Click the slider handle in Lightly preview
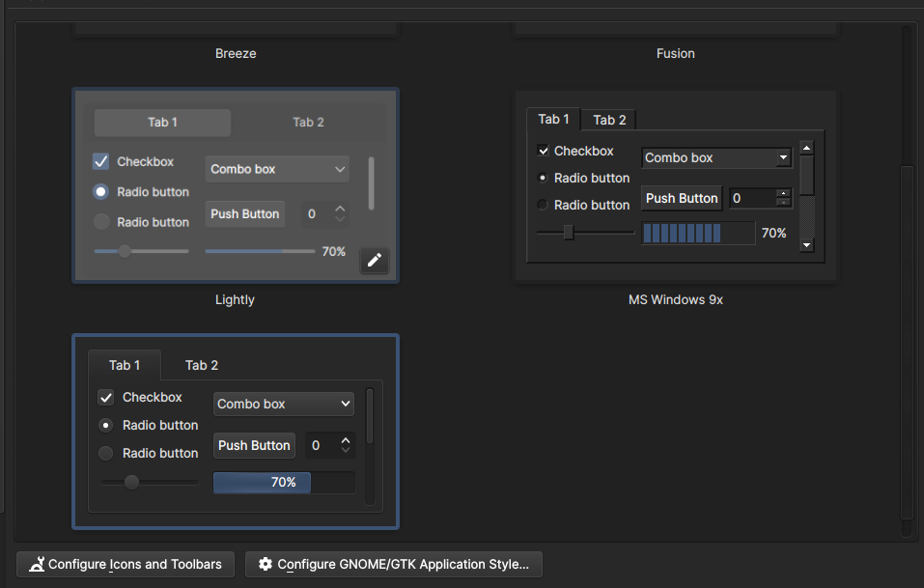 [125, 252]
